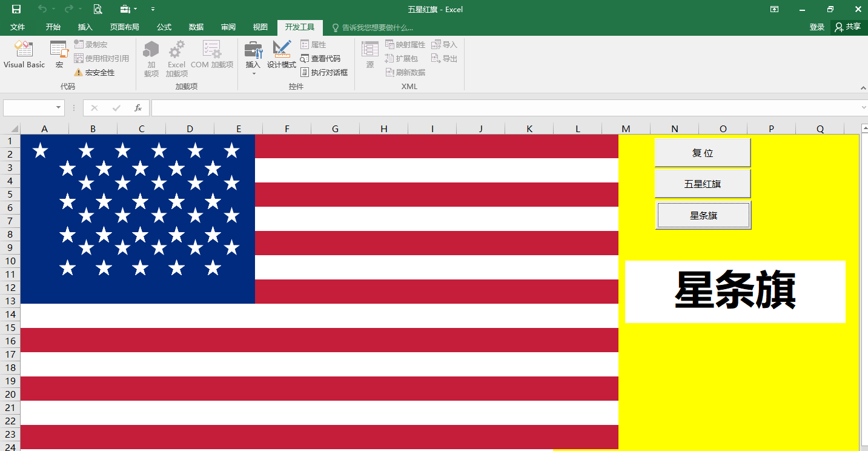Open the Name Box dropdown arrow

(x=59, y=108)
